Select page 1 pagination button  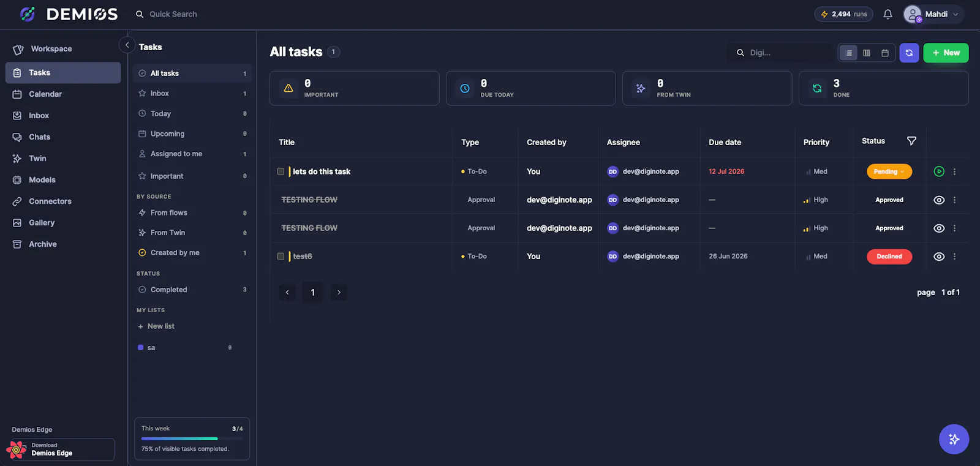point(313,292)
